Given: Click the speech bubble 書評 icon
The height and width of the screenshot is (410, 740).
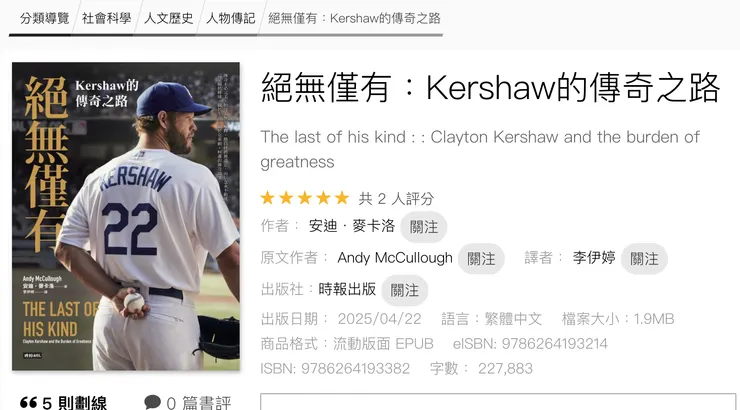Looking at the screenshot, I should pos(152,402).
